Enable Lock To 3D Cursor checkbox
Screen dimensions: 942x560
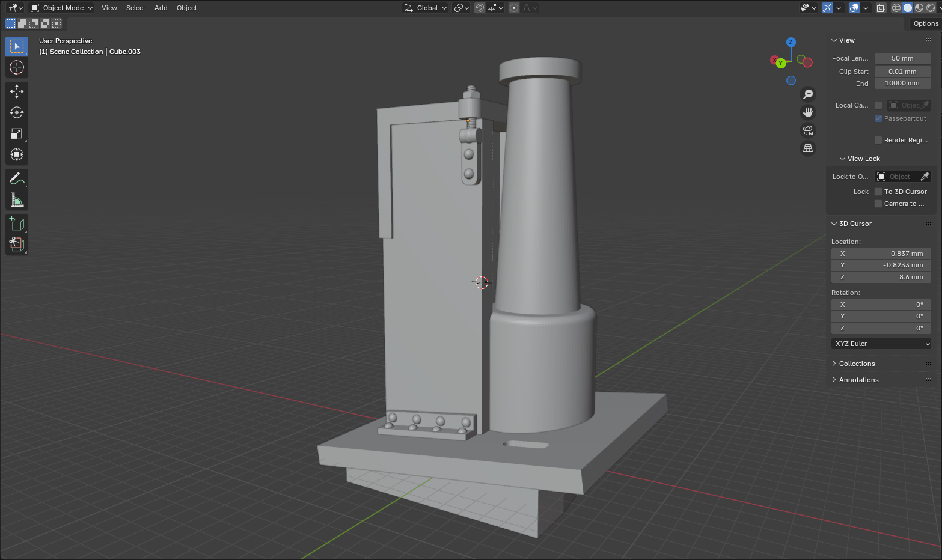pos(878,192)
